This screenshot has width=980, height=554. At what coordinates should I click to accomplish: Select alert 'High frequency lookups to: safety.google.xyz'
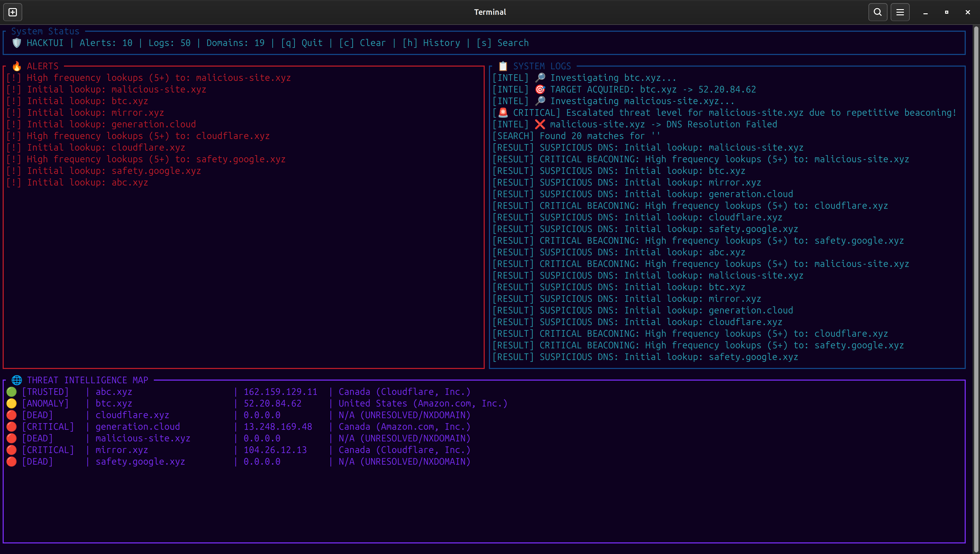pos(146,159)
